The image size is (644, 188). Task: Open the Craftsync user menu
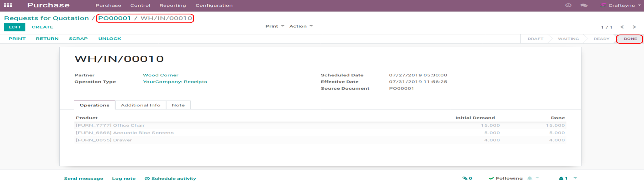621,5
